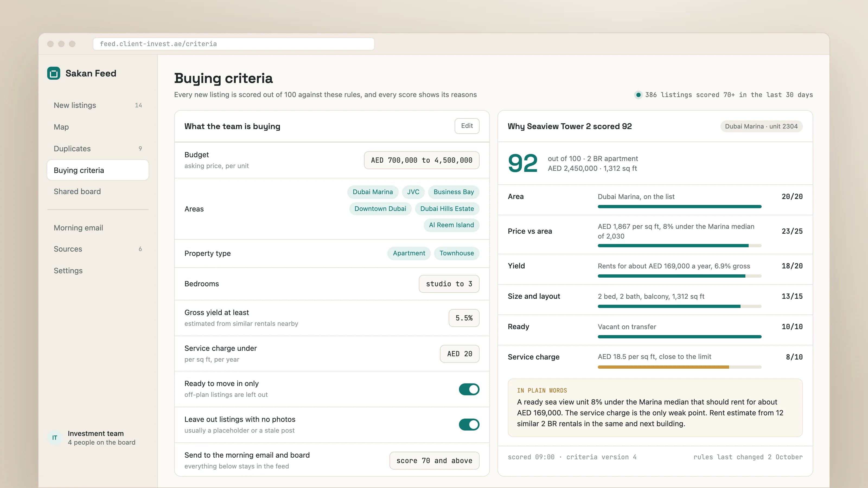Screen dimensions: 868x488
Task: Click the Area score progress bar
Action: click(x=679, y=206)
